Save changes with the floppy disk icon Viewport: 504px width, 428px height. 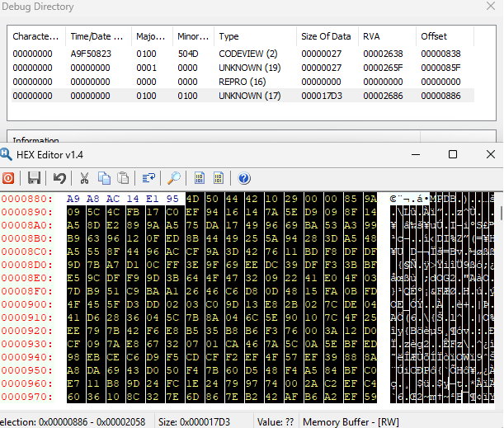pos(34,178)
